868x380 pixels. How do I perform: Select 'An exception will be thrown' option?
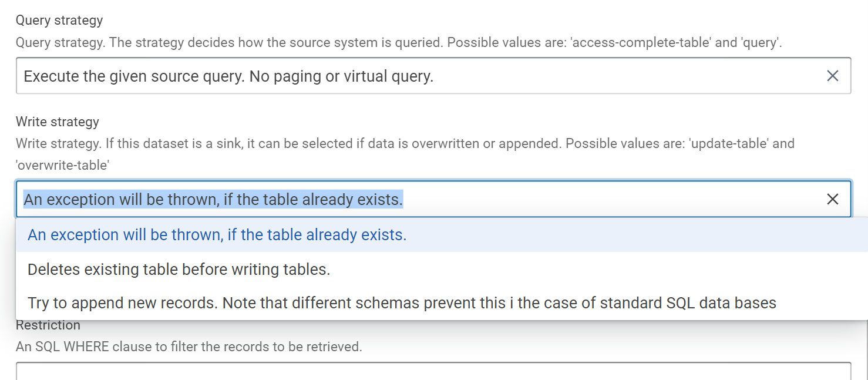[x=217, y=235]
